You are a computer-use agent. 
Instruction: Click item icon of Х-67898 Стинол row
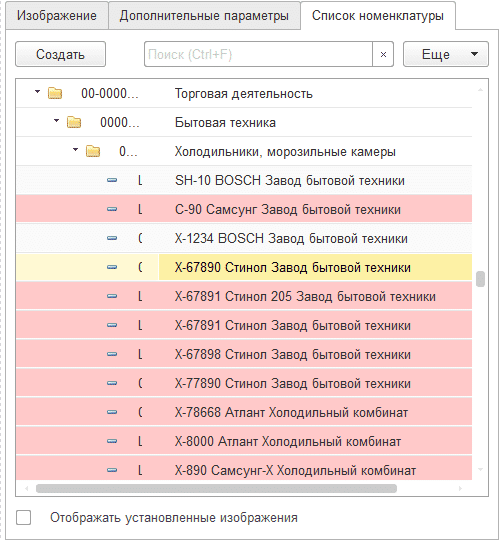(x=112, y=354)
